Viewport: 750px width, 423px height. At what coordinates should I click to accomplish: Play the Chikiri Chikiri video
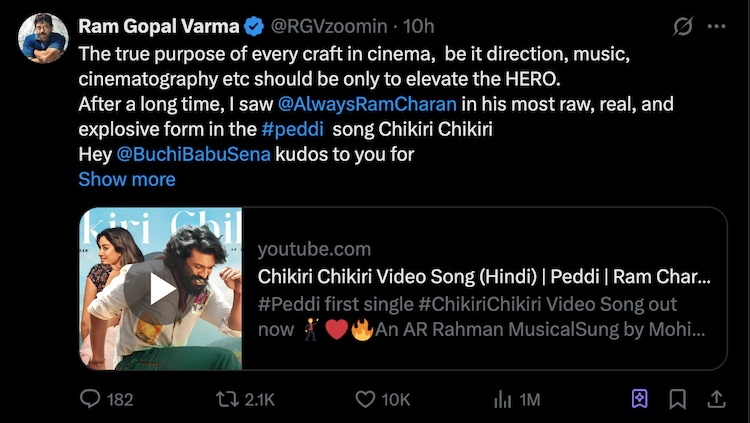[x=162, y=289]
